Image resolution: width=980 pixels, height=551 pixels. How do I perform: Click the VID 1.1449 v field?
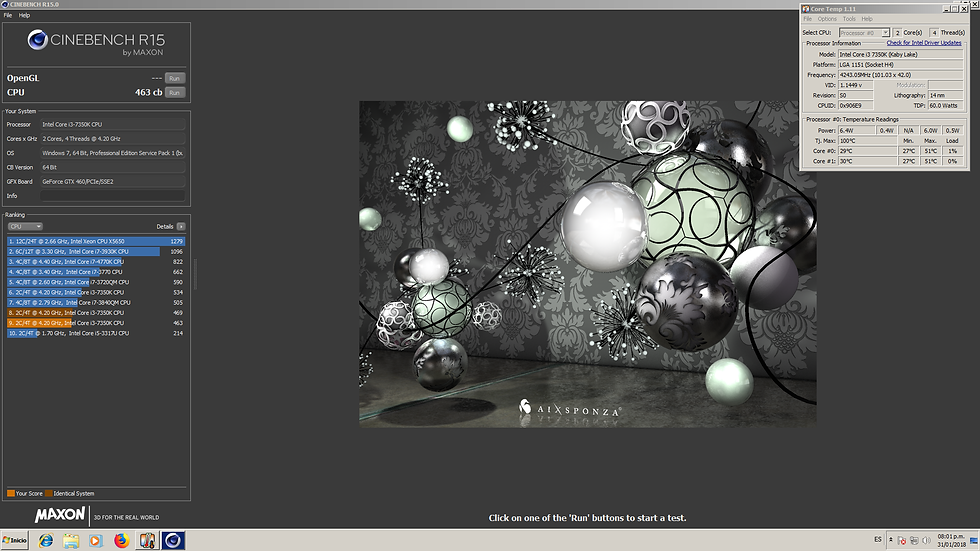pos(855,85)
